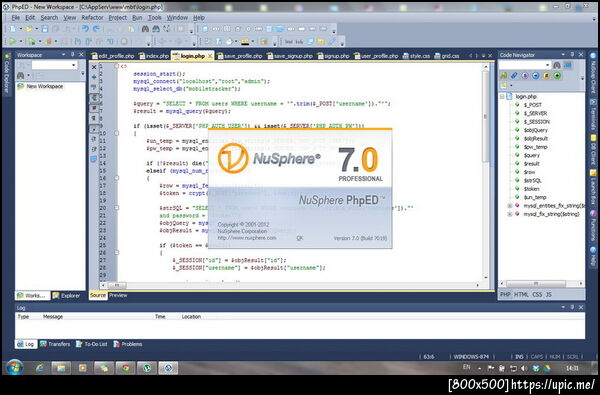Switch to the user_profile.php tab

(376, 56)
